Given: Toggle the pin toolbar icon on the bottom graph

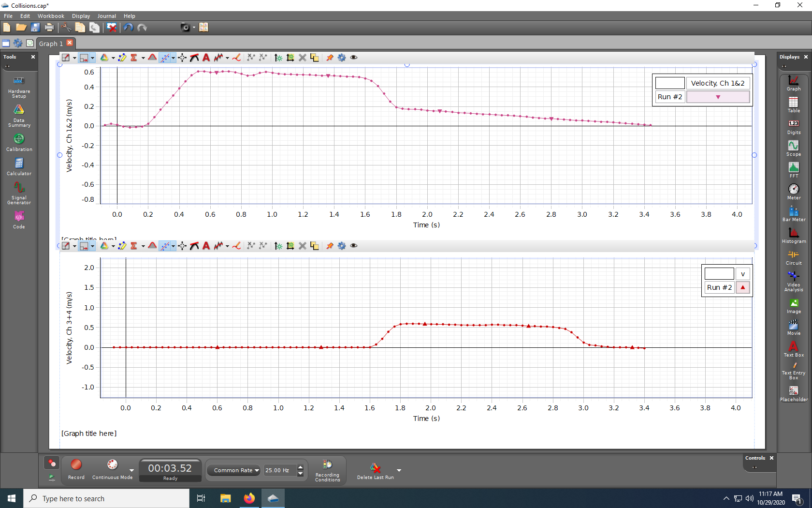Looking at the screenshot, I should click(x=330, y=246).
